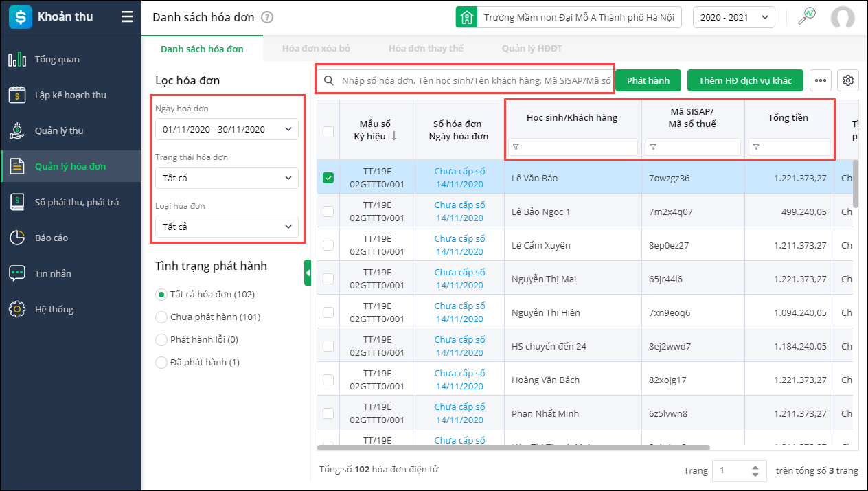This screenshot has height=491, width=868.
Task: Open the hamburger menu in sidebar header
Action: click(126, 17)
